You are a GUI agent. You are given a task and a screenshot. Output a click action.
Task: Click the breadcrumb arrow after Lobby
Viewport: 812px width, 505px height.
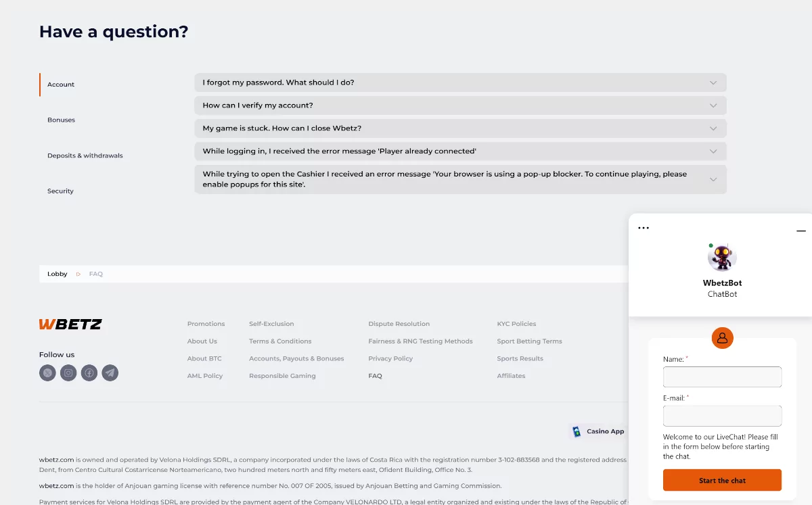coord(78,274)
